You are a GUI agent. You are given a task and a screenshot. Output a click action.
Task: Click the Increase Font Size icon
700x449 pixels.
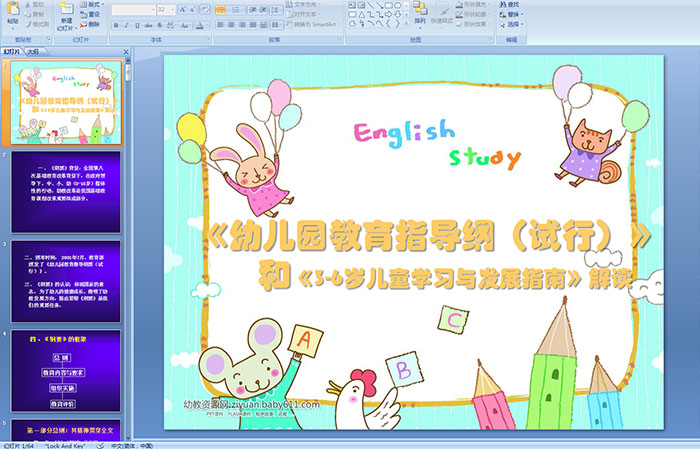[183, 9]
